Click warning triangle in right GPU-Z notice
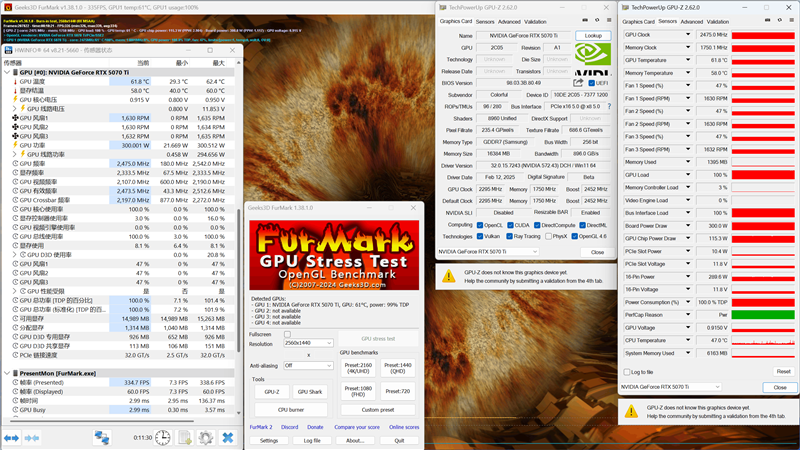This screenshot has width=800, height=450. 631,411
